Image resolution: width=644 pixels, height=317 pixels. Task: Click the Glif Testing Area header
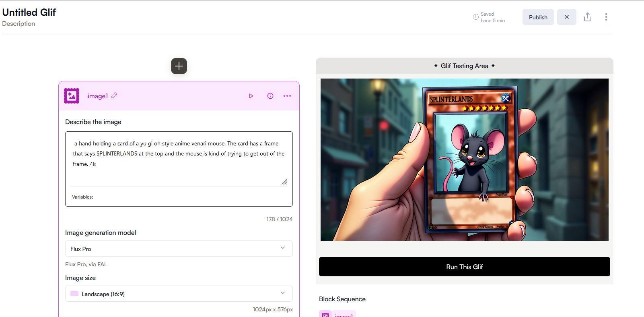465,66
